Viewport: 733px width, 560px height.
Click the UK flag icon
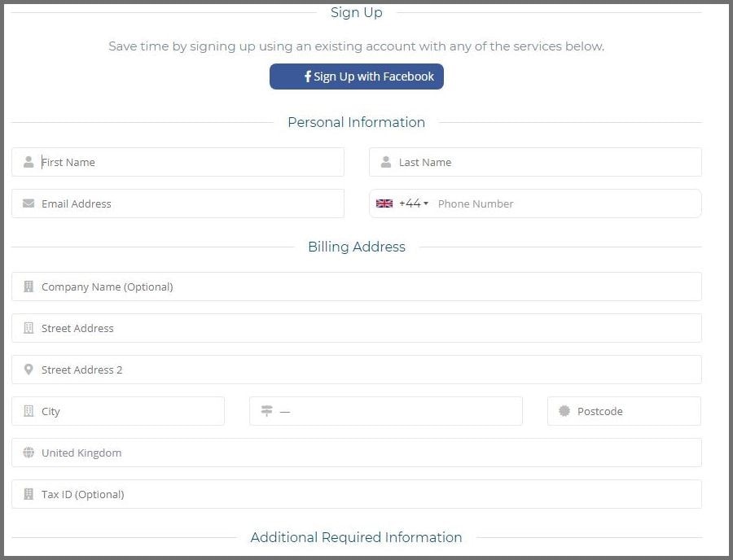(384, 203)
